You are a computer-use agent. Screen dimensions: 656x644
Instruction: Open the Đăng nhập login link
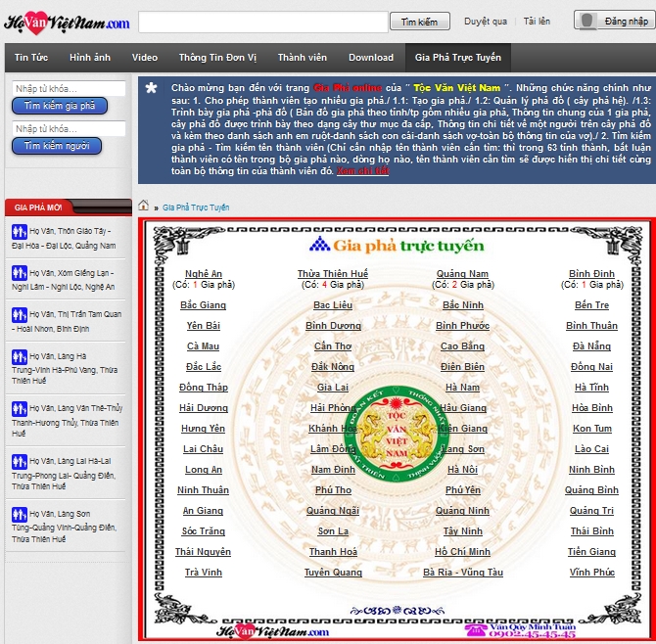click(x=626, y=21)
